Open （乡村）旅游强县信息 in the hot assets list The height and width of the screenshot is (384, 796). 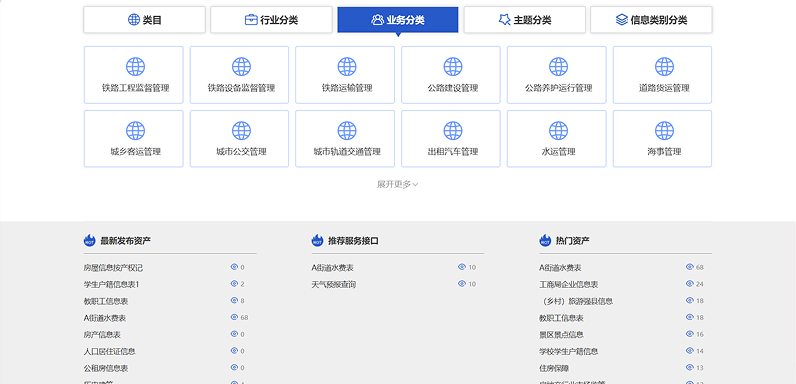coord(576,301)
